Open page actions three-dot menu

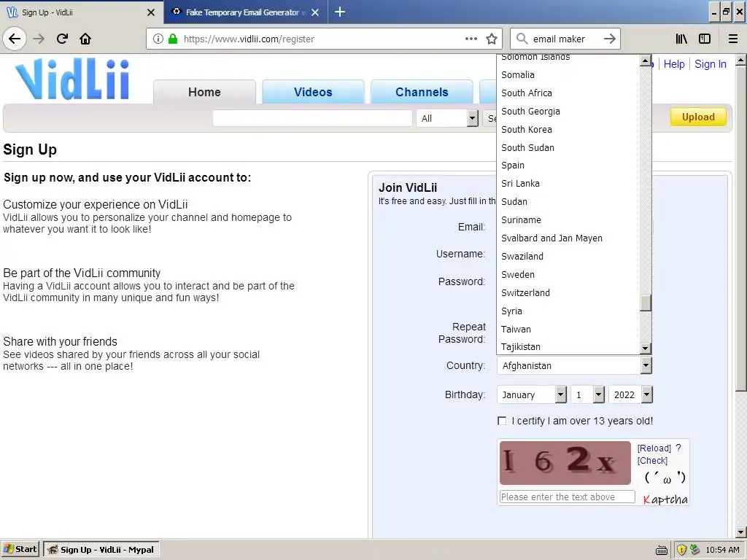471,39
